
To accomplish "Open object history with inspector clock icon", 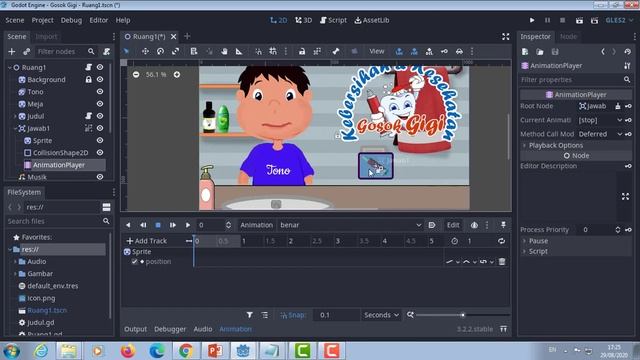I will pos(627,52).
